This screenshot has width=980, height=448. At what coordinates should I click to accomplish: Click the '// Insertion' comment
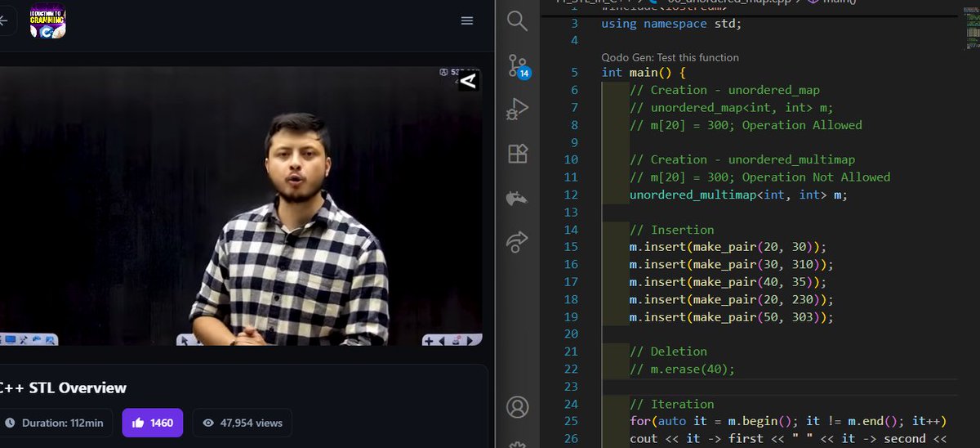pos(671,230)
